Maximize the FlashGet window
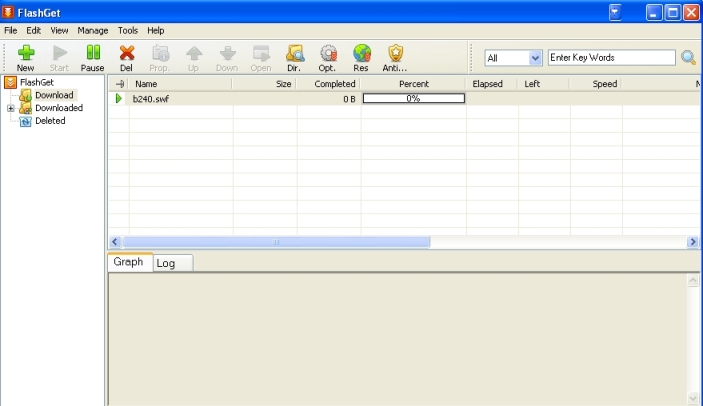This screenshot has width=703, height=406. pos(673,12)
